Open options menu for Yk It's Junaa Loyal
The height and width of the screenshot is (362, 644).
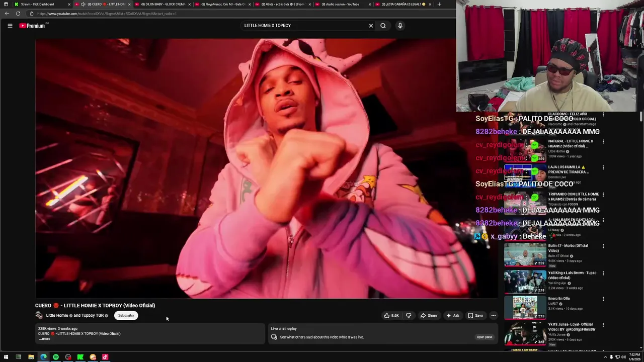tap(603, 325)
